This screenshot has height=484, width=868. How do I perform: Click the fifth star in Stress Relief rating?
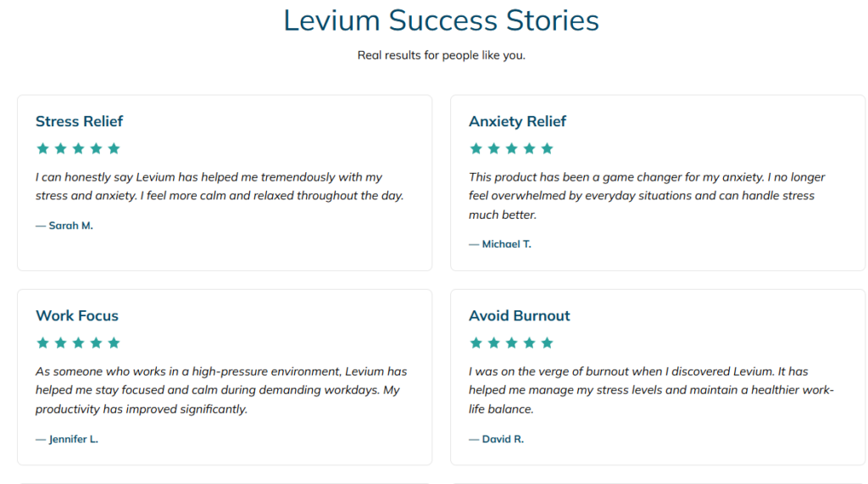114,148
